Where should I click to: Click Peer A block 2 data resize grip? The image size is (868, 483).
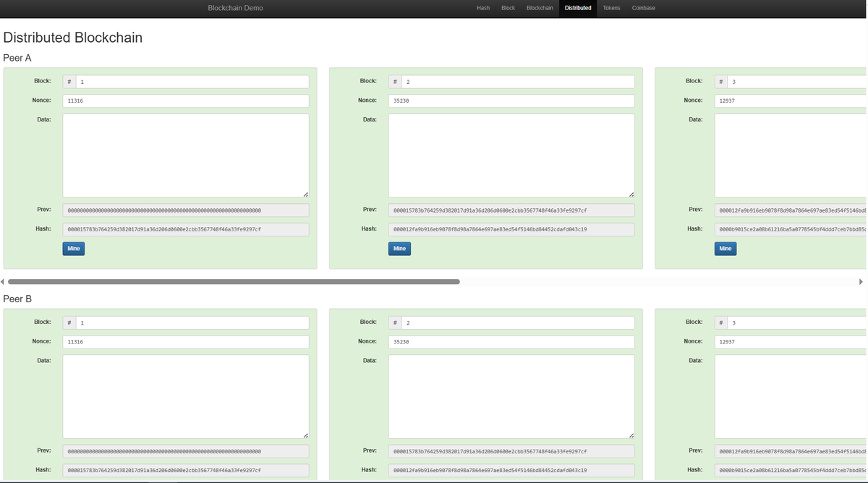pos(631,194)
